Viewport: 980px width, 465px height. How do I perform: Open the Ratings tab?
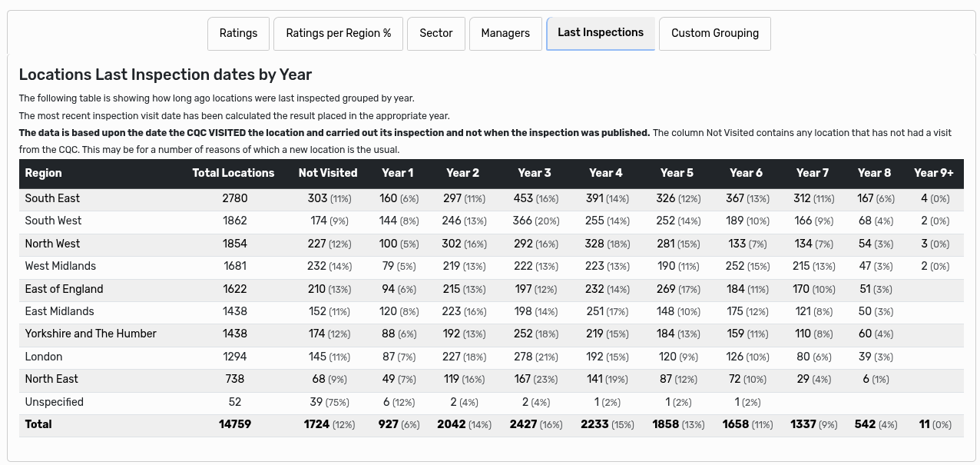[x=238, y=34]
